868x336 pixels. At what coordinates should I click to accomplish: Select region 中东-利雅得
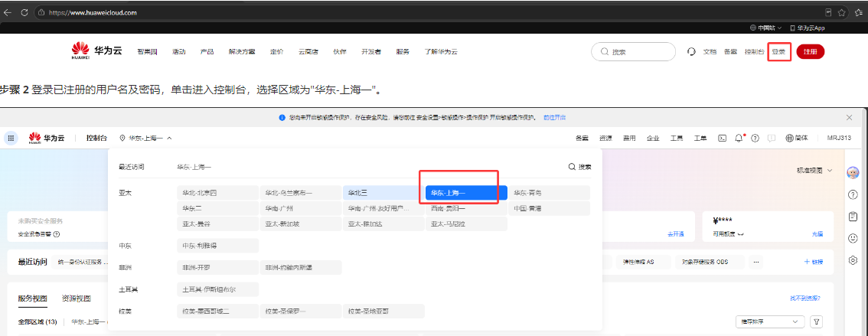point(217,245)
